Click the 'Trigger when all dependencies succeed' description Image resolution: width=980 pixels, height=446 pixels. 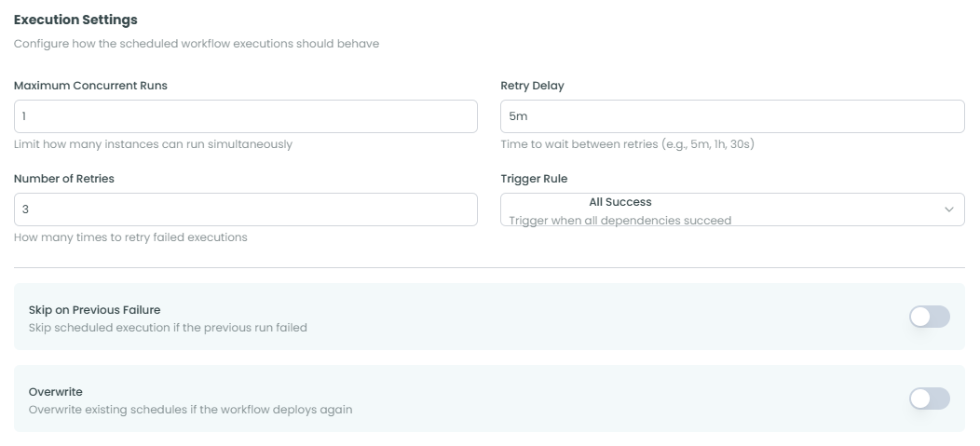pos(619,221)
